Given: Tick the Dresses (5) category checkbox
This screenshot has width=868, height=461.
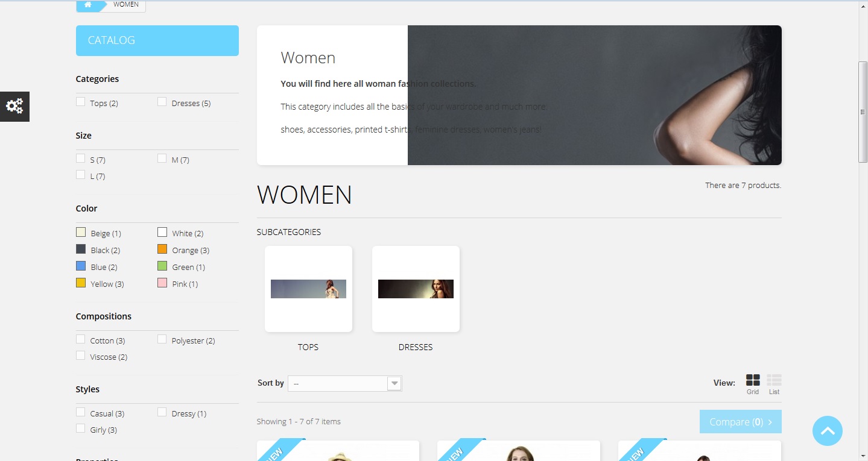Looking at the screenshot, I should [x=162, y=102].
